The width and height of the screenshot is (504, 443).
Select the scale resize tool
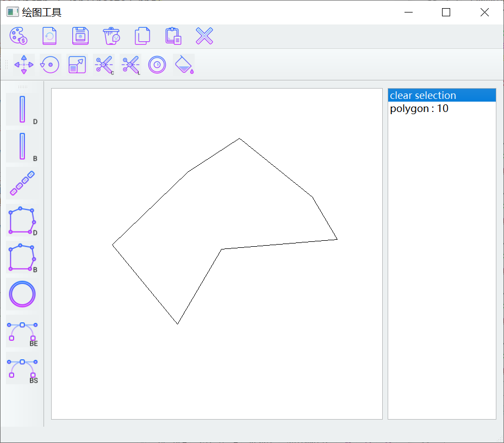pyautogui.click(x=77, y=65)
